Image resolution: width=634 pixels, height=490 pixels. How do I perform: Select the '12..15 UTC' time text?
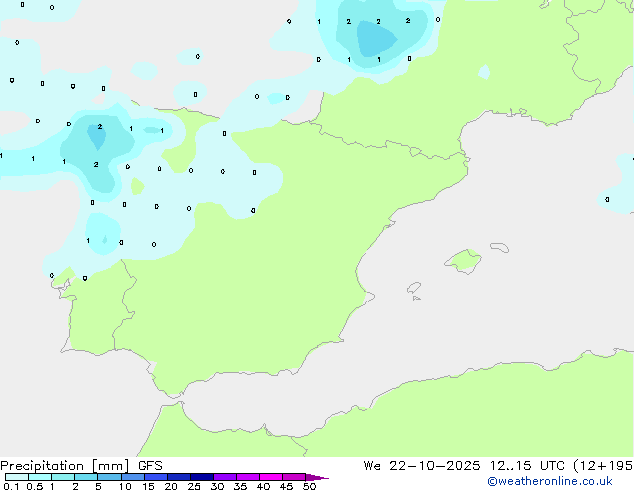pyautogui.click(x=527, y=466)
